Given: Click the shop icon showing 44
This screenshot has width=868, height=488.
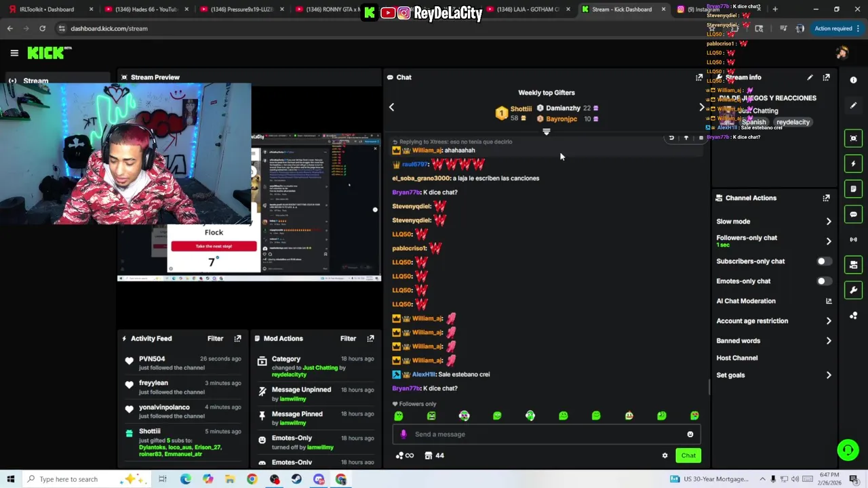Looking at the screenshot, I should click(434, 455).
